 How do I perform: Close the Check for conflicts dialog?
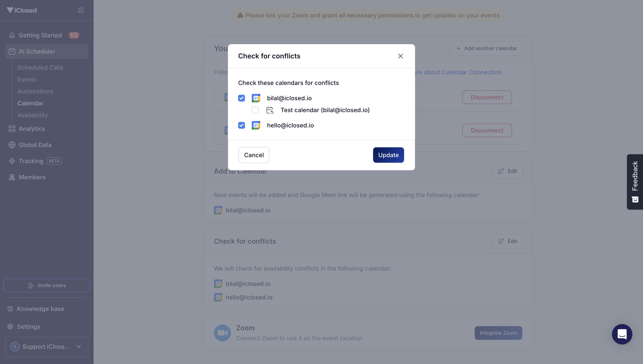pos(400,56)
